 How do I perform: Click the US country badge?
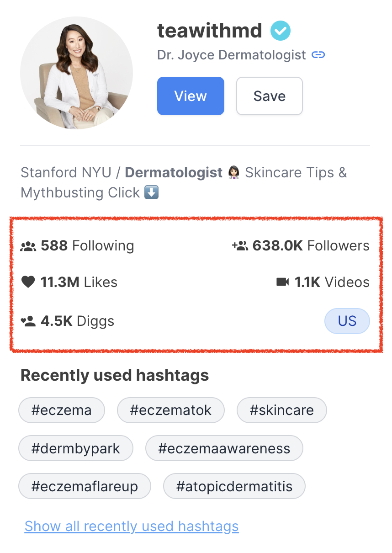[x=347, y=321]
